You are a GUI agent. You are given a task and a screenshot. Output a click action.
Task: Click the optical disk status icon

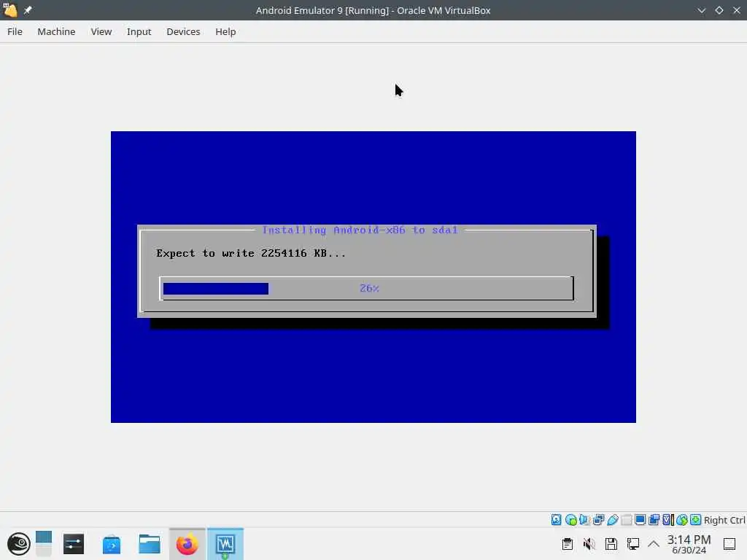coord(570,519)
